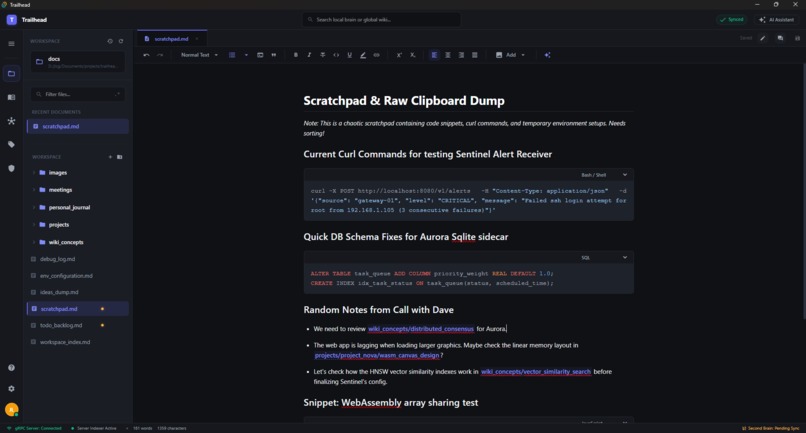Open the AI Assistant panel
The height and width of the screenshot is (433, 806).
click(776, 20)
